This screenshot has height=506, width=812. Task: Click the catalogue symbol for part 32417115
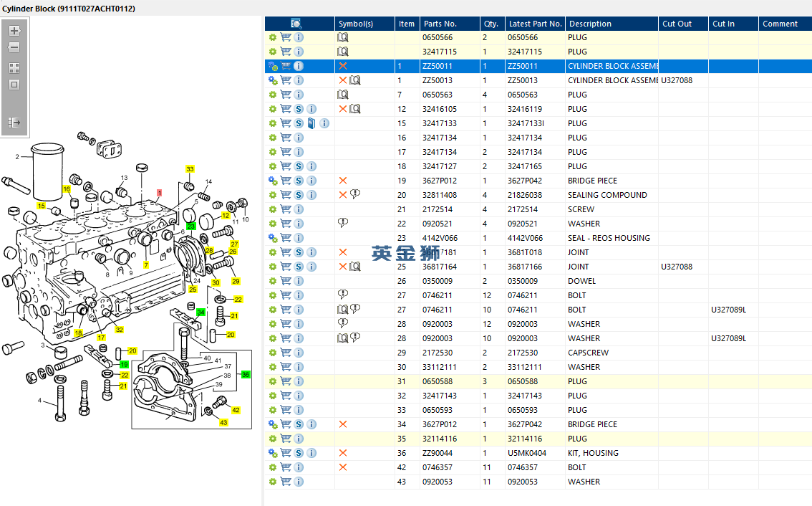point(343,52)
